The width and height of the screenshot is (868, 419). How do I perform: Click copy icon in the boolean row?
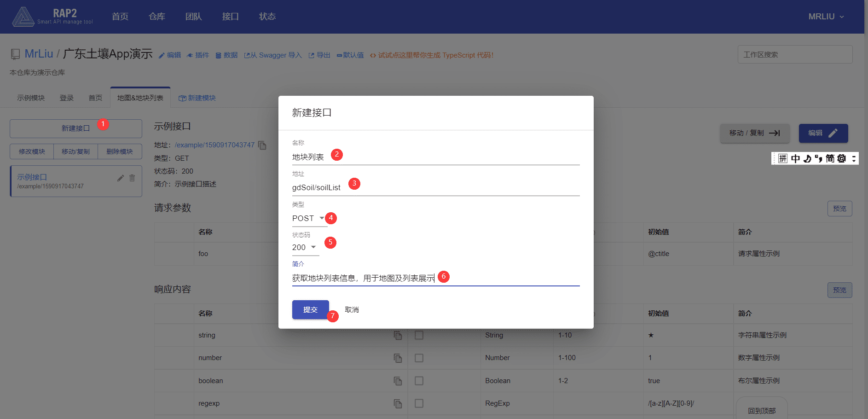pyautogui.click(x=398, y=381)
